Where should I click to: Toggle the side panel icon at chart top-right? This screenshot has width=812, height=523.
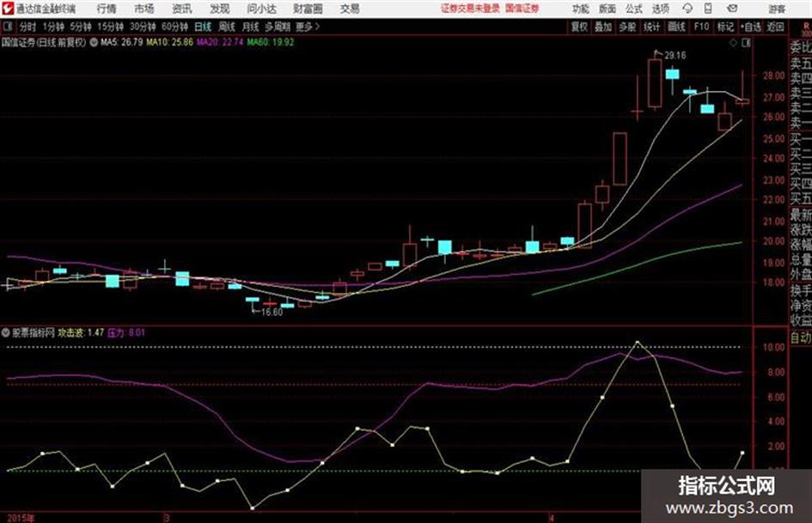(x=746, y=43)
